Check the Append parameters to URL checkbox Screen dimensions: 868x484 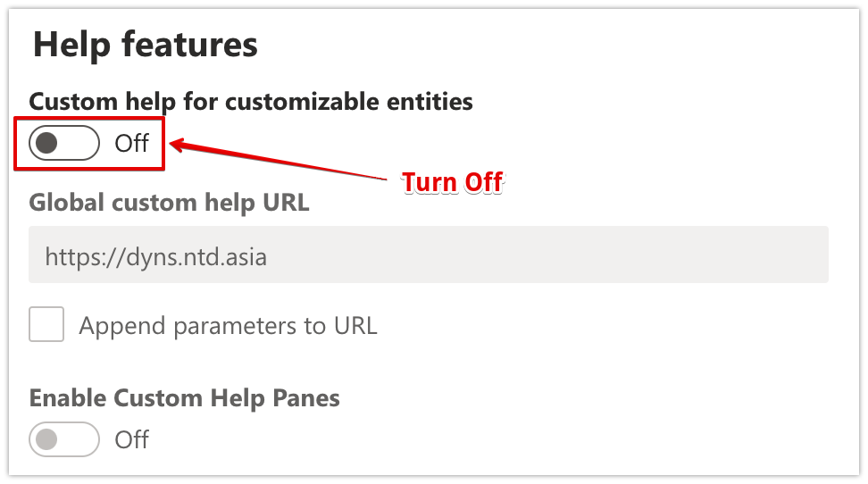point(46,325)
